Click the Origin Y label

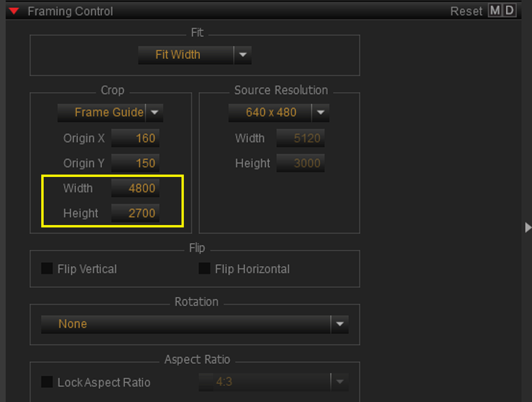click(x=84, y=163)
